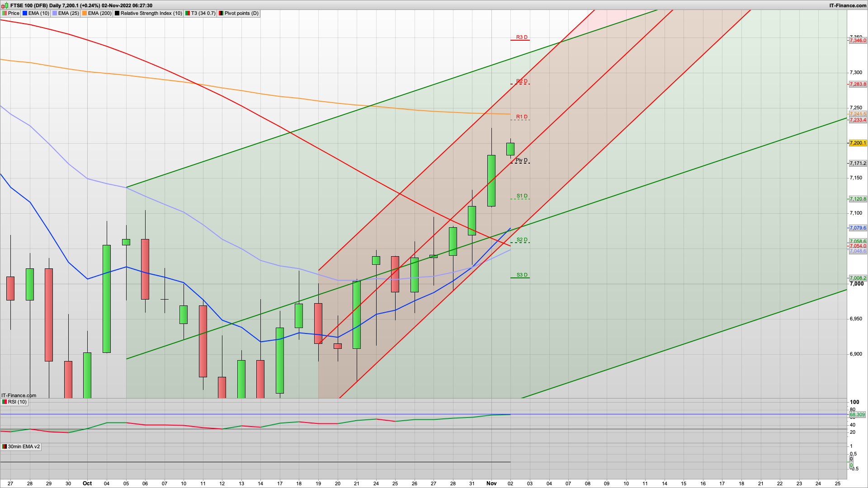
Task: Click the IT-Finance.com watermark link above RSI panel
Action: pos(19,395)
